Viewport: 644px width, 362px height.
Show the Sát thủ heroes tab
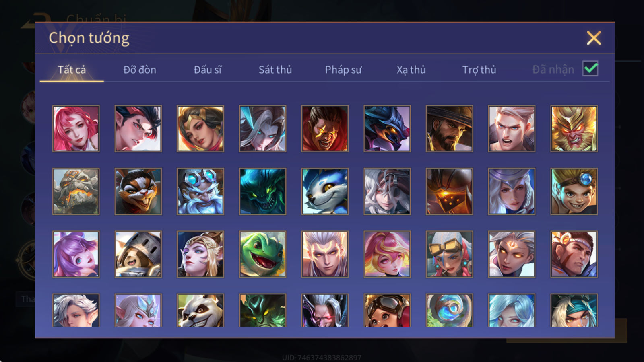click(x=275, y=70)
